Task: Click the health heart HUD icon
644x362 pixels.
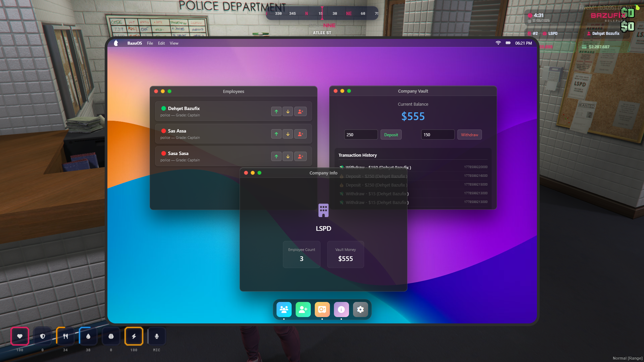Action: point(20,336)
